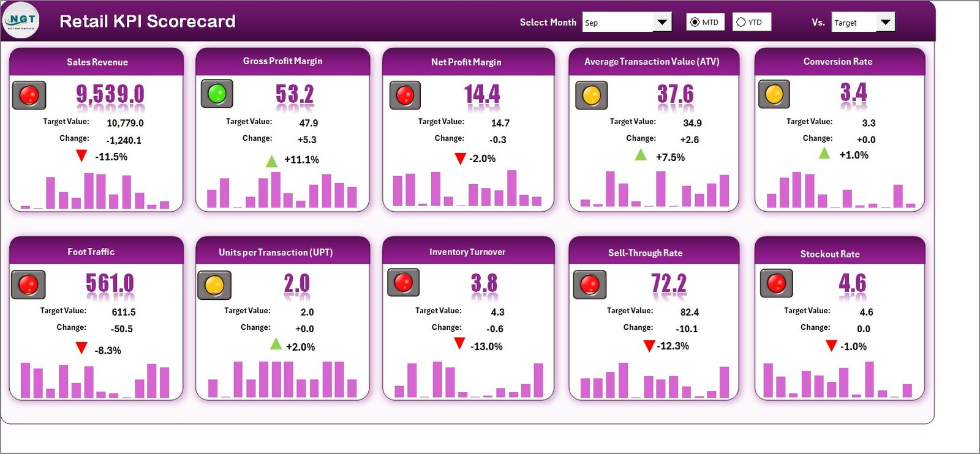980x454 pixels.
Task: Open the Vs. Target dropdown arrow
Action: [x=885, y=22]
